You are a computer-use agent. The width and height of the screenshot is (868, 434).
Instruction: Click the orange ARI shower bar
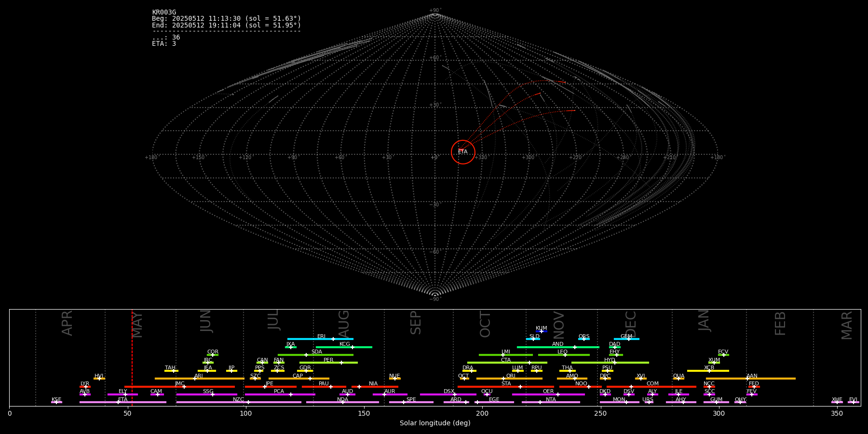[x=199, y=379]
